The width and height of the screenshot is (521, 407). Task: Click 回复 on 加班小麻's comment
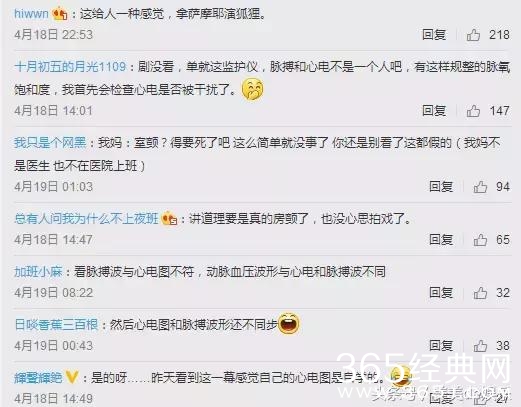click(441, 293)
